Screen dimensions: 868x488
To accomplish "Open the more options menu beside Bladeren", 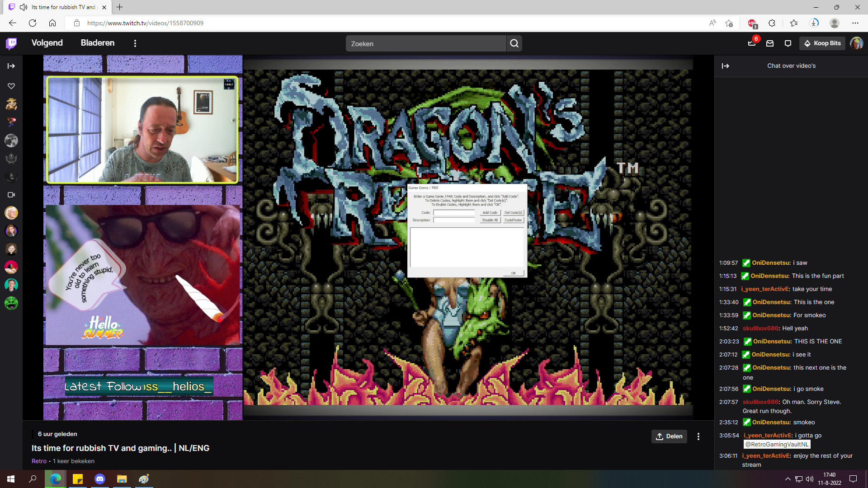I will click(135, 43).
